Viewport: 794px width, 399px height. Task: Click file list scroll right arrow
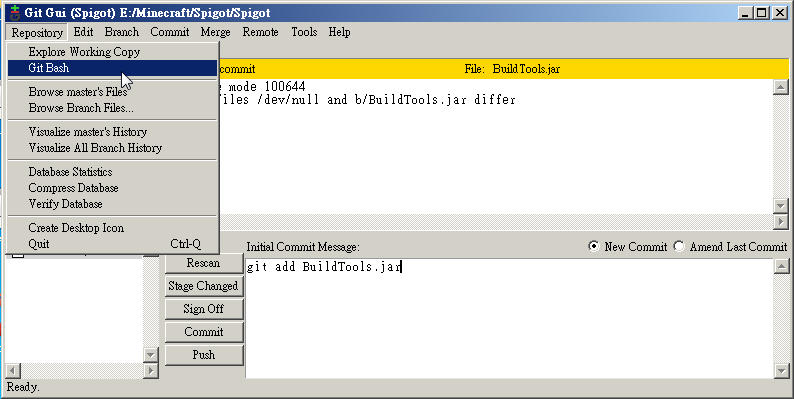[150, 370]
